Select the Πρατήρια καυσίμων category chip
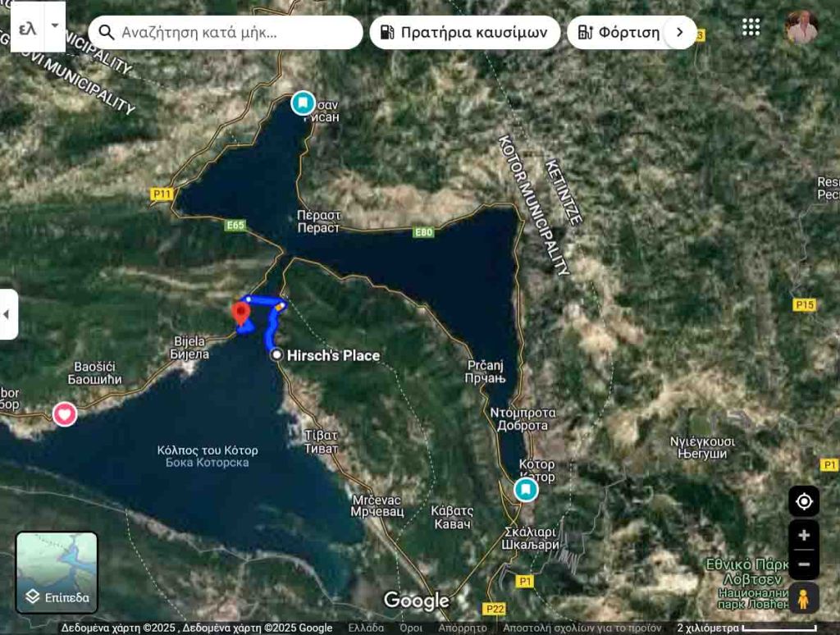The width and height of the screenshot is (840, 635). pyautogui.click(x=464, y=33)
